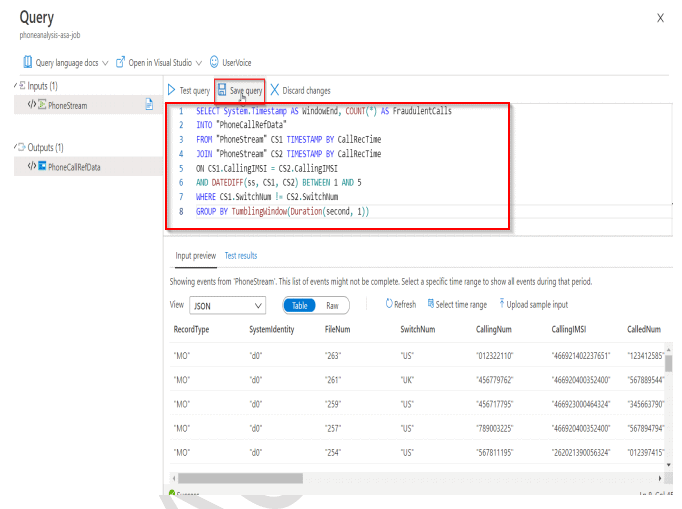The image size is (682, 509).
Task: Expand the Query language docs dropdown chevron
Action: 105,63
